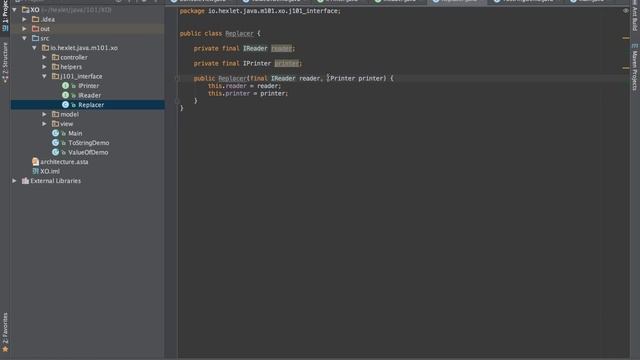Click the XO project root folder icon
The image size is (640, 360).
click(x=25, y=10)
